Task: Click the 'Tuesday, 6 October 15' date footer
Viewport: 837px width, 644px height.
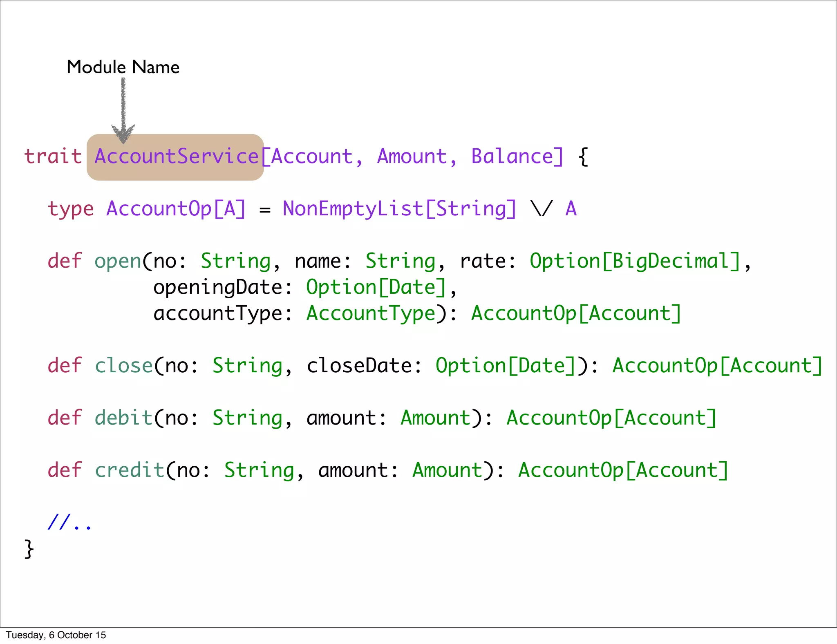Action: (56, 635)
